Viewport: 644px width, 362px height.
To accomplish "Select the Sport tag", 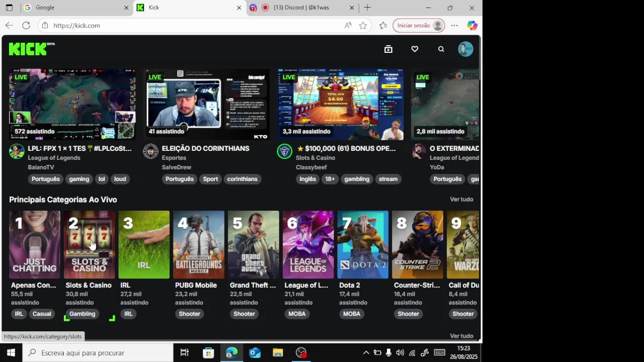I will point(210,179).
